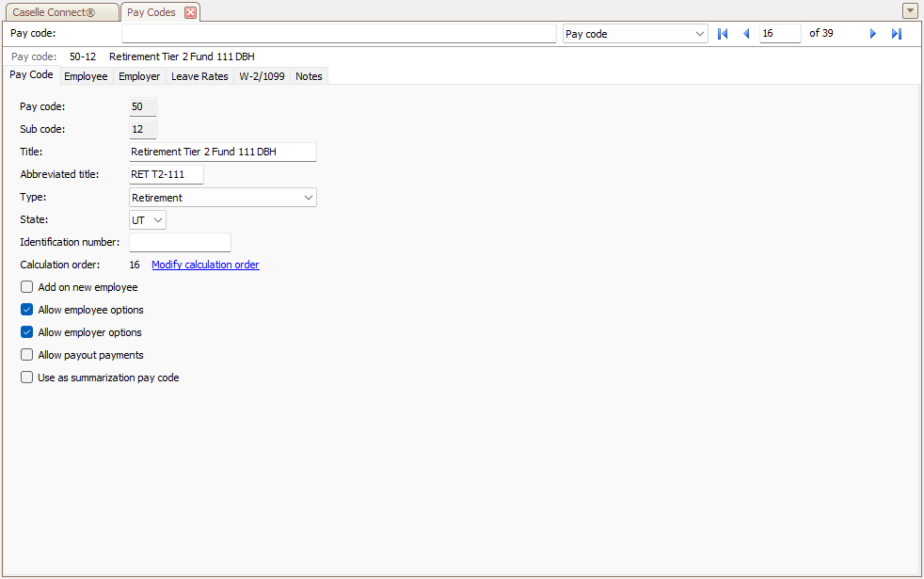The image size is (924, 579).
Task: Go to the previous pay code record
Action: tap(746, 34)
